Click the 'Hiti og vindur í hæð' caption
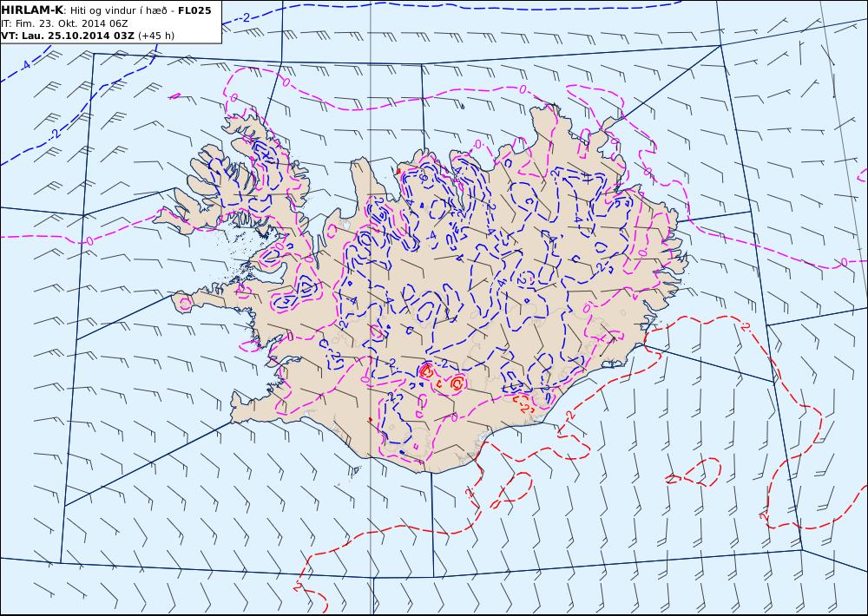 pyautogui.click(x=119, y=10)
